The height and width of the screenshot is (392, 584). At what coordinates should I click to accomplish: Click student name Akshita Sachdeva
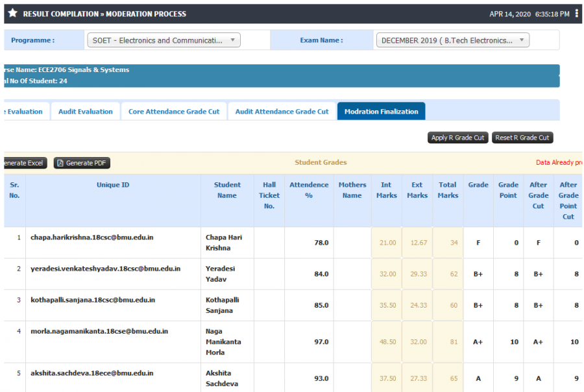[222, 378]
